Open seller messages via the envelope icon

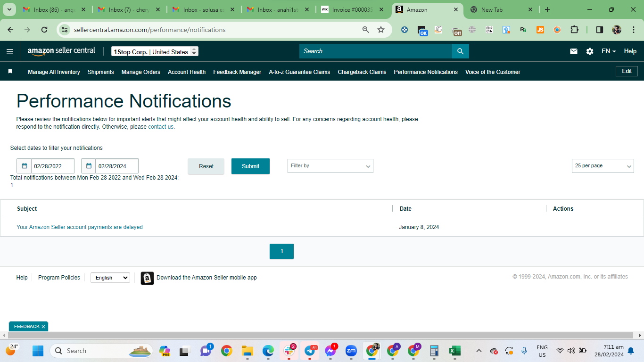tap(574, 51)
